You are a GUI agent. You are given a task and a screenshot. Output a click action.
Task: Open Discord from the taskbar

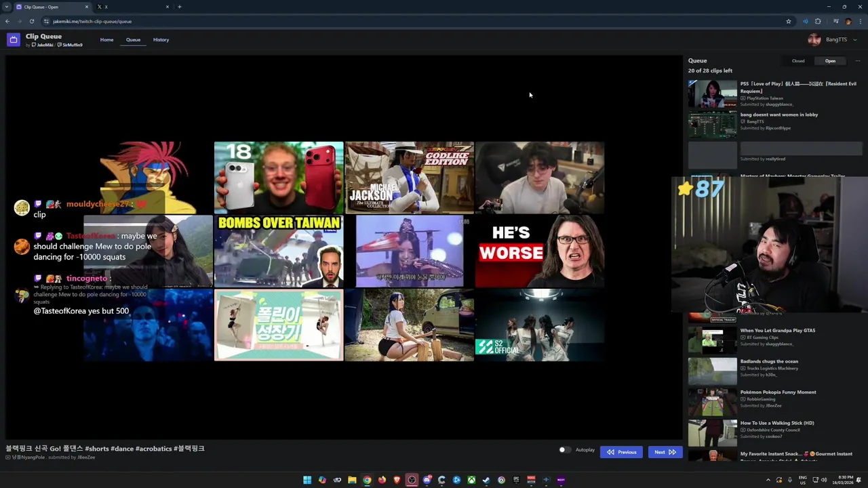(427, 480)
